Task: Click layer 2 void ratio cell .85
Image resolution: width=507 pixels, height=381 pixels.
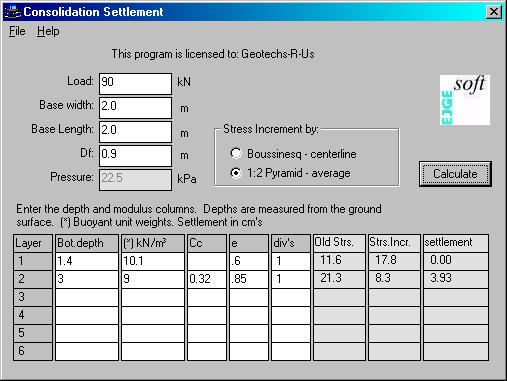Action: 249,279
